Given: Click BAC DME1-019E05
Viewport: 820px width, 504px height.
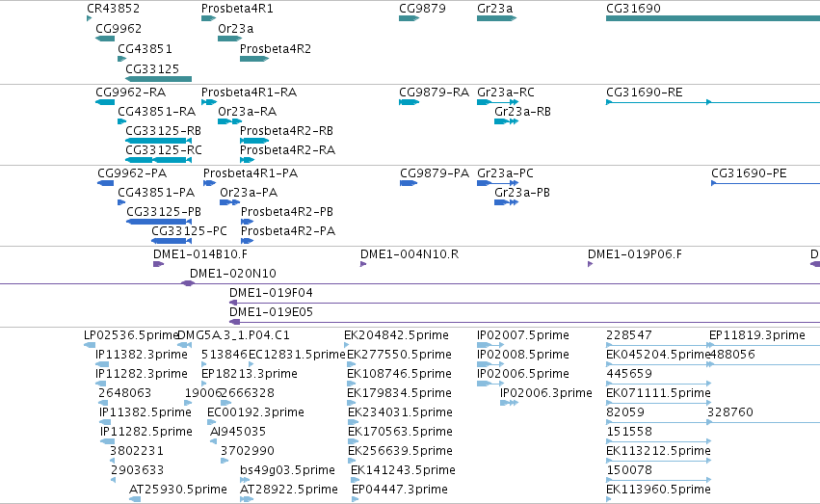Looking at the screenshot, I should tap(524, 322).
